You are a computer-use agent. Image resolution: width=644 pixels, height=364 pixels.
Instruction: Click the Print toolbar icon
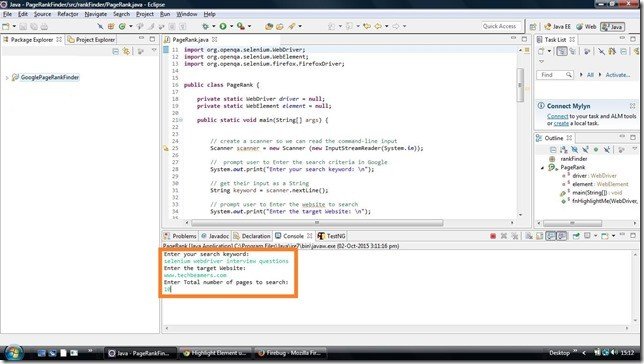[44, 26]
